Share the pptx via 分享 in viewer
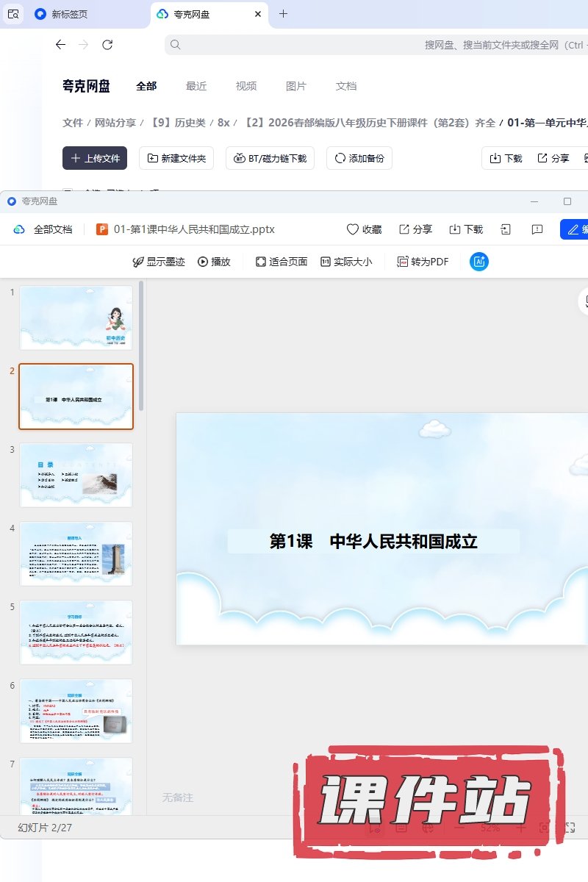The image size is (588, 882). [x=415, y=229]
